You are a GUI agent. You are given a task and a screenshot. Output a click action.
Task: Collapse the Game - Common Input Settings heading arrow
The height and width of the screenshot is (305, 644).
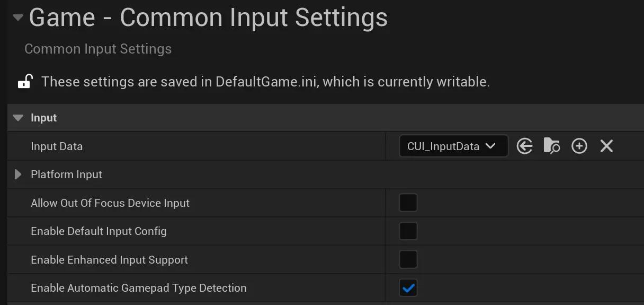click(x=18, y=18)
